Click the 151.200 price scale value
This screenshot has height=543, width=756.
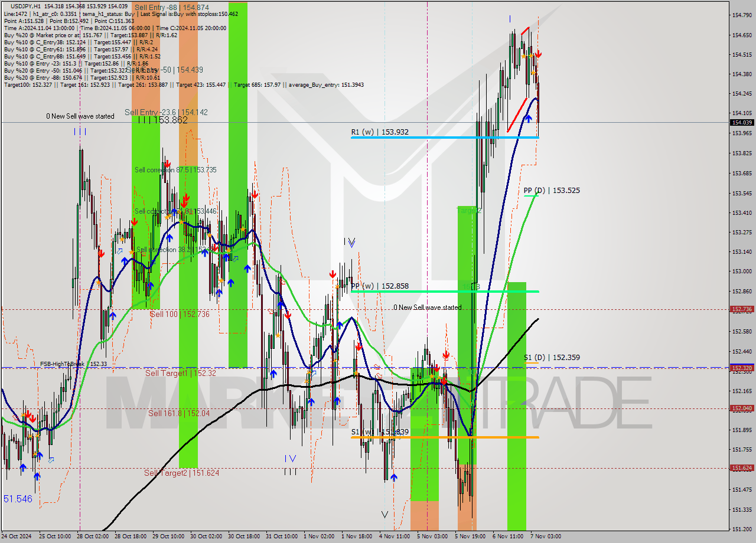[742, 529]
